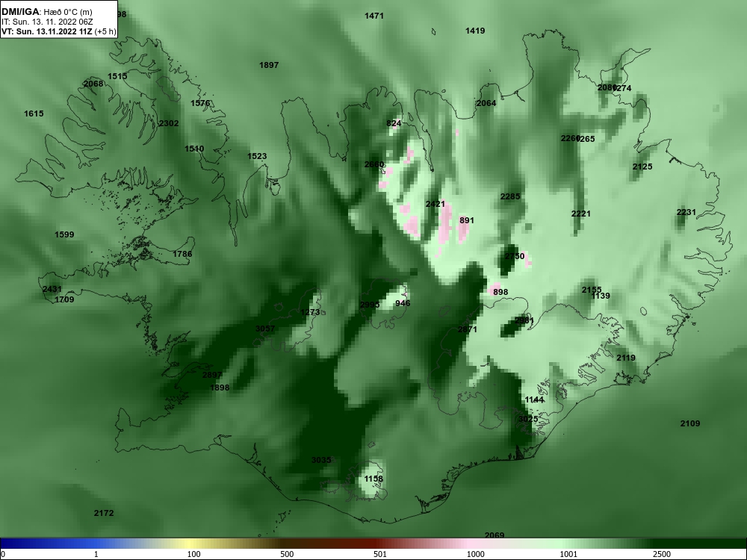Select the map value 898
Viewport: 747px width, 560px height.
pos(500,293)
